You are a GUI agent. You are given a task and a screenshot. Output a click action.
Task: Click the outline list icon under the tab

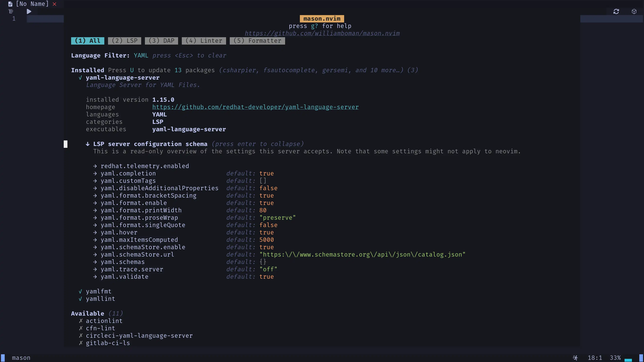11,12
